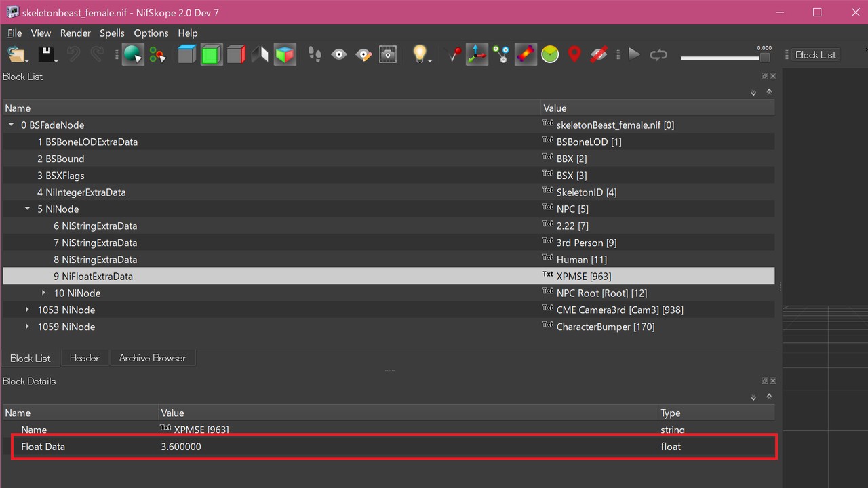The height and width of the screenshot is (488, 868).
Task: Activate the Flip view icon
Action: 260,55
